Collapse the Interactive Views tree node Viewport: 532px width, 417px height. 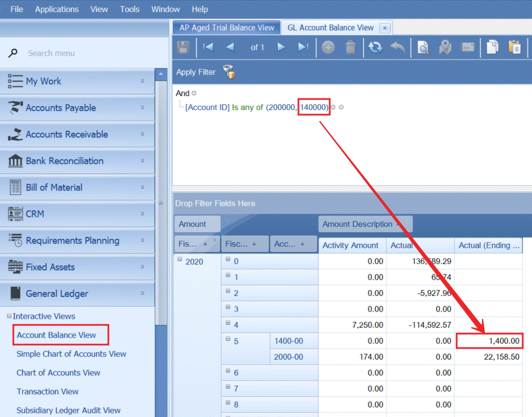point(9,316)
